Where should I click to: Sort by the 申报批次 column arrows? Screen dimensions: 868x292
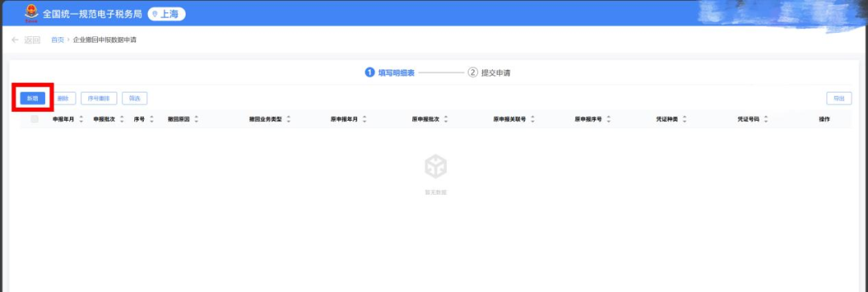click(x=122, y=119)
